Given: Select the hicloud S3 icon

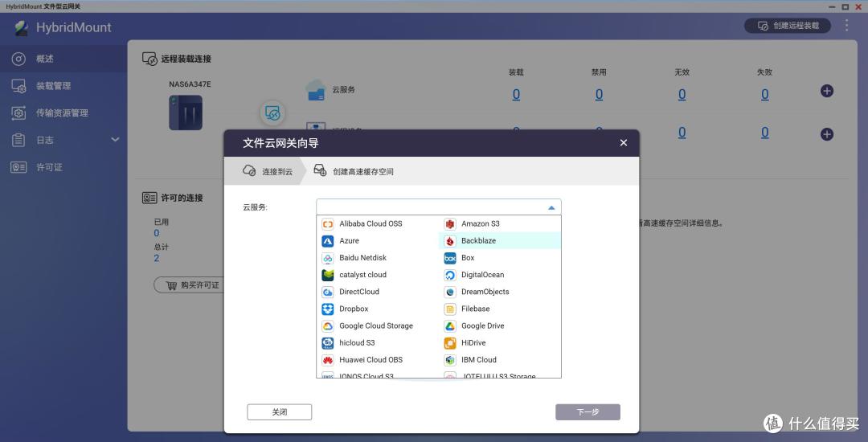Looking at the screenshot, I should (328, 343).
